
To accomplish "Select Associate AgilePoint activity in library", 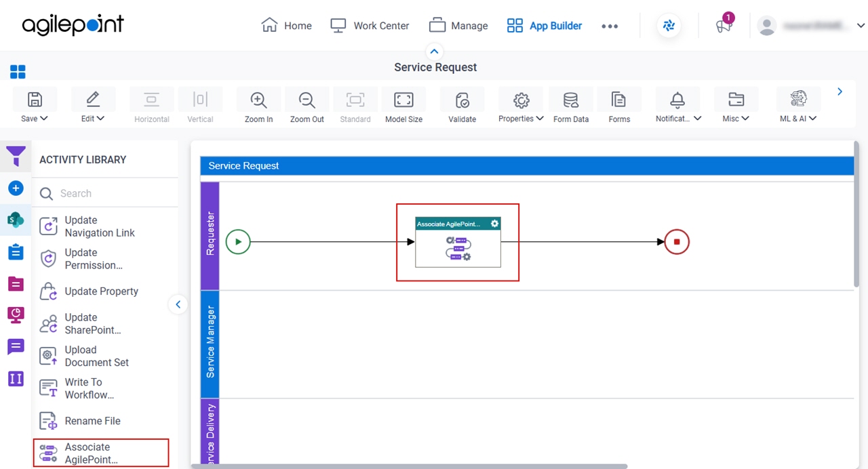I will 101,453.
